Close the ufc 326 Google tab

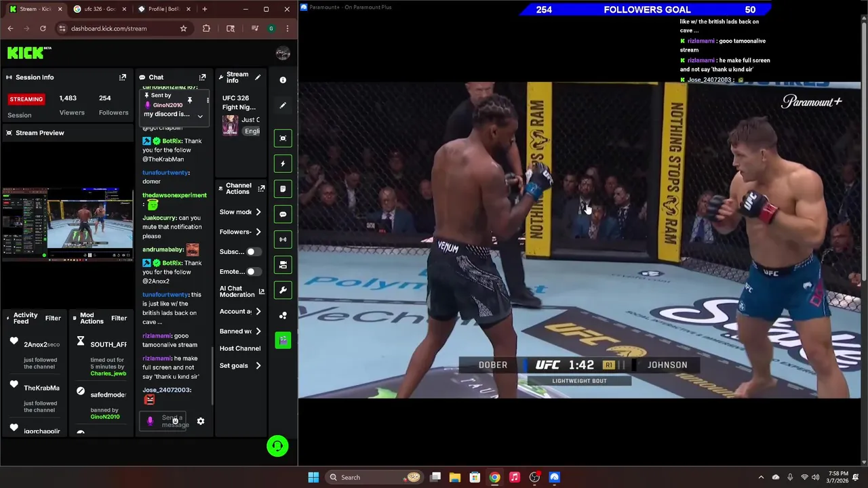(123, 9)
